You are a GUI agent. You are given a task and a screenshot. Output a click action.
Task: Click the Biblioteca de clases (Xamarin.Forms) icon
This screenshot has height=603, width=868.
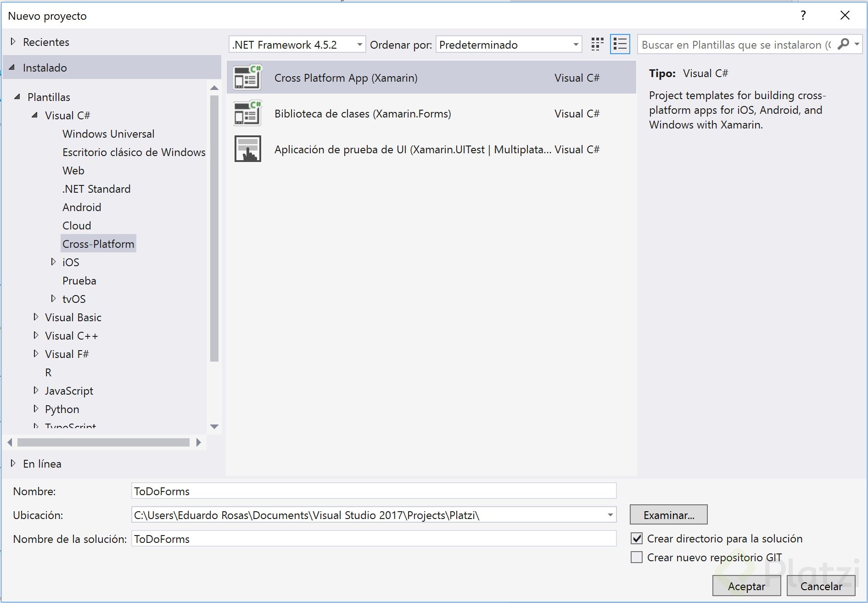(247, 113)
